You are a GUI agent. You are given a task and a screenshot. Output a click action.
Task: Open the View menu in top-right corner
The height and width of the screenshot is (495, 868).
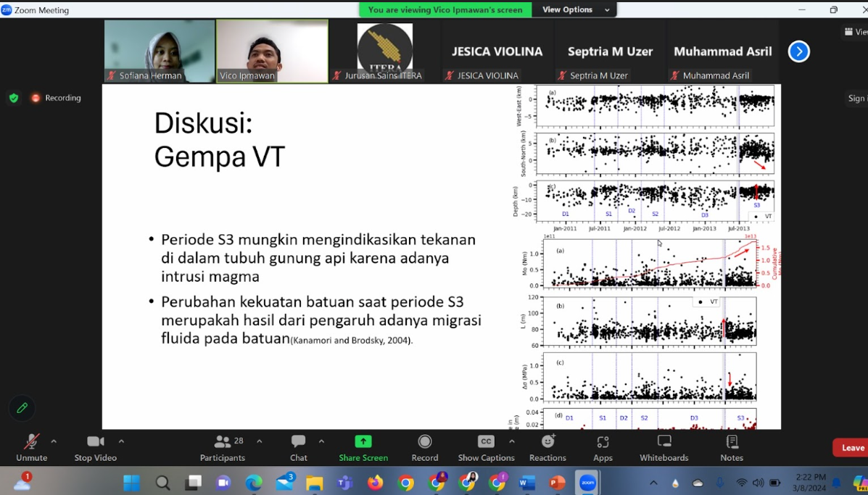click(x=856, y=31)
